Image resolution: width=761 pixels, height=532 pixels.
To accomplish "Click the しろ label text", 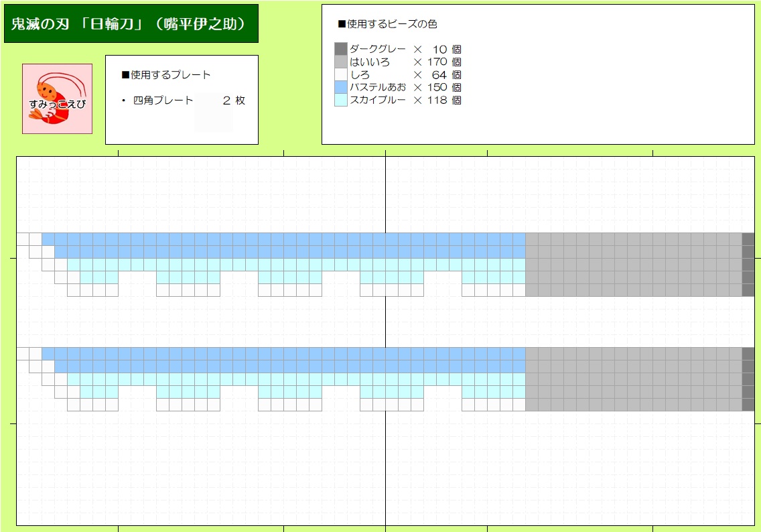I will click(360, 74).
